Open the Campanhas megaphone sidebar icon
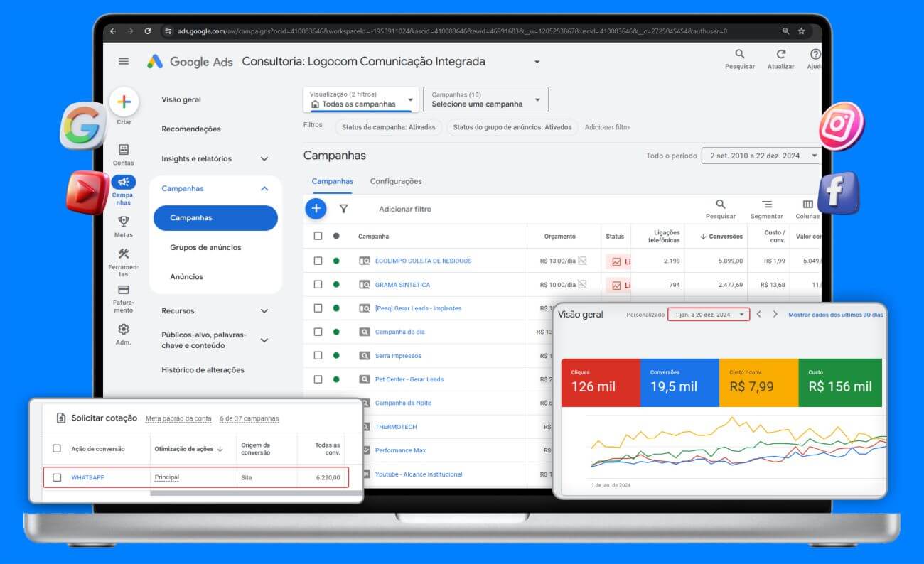924x564 pixels. click(124, 182)
